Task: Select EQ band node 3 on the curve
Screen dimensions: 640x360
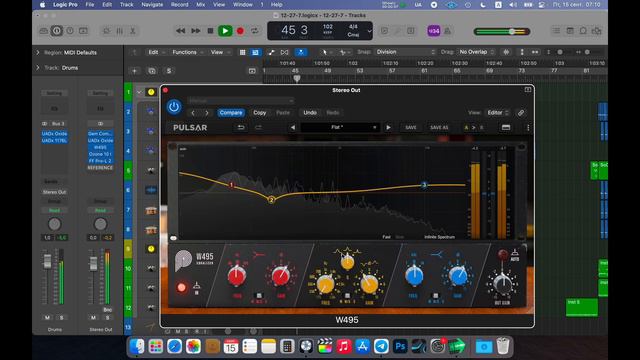Action: [424, 185]
